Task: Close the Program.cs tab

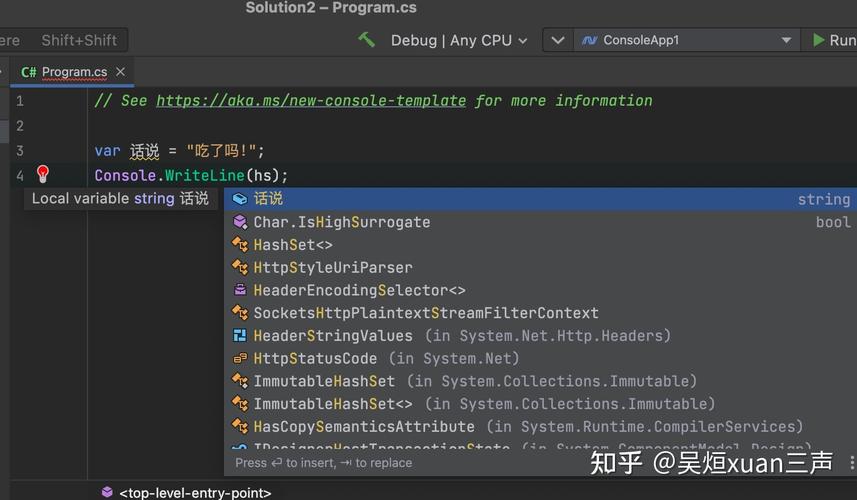Action: tap(120, 72)
